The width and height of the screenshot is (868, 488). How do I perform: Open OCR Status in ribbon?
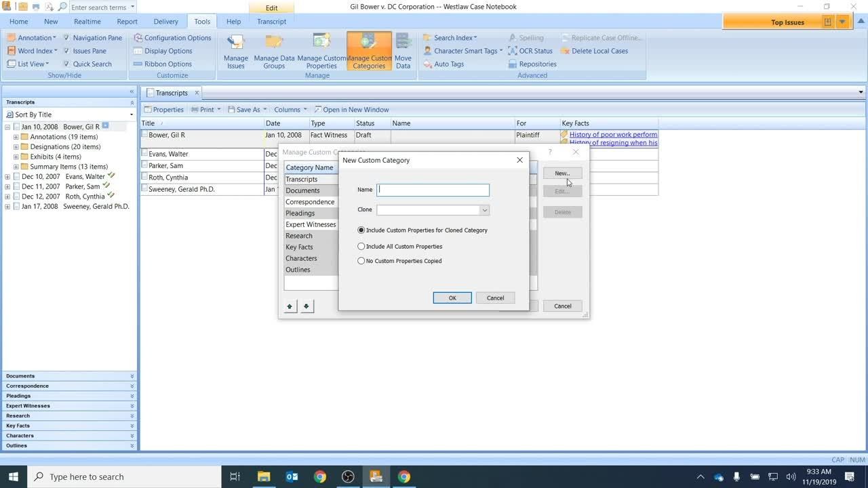(x=535, y=51)
